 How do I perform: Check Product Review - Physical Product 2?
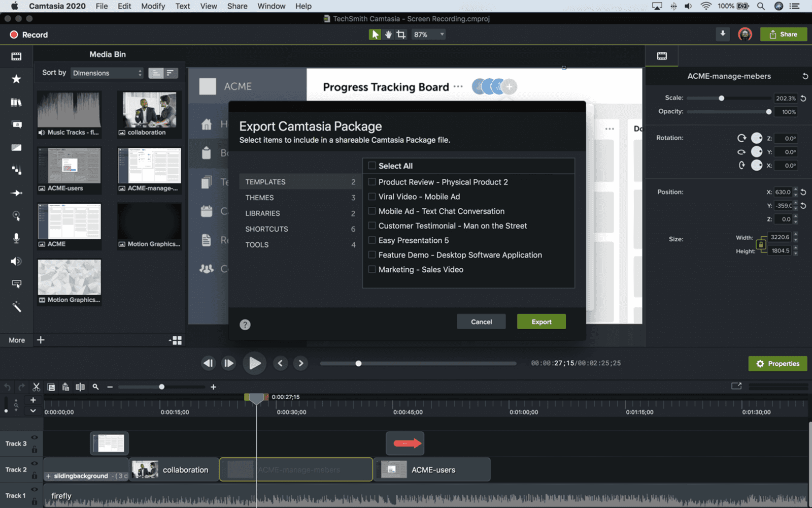372,182
